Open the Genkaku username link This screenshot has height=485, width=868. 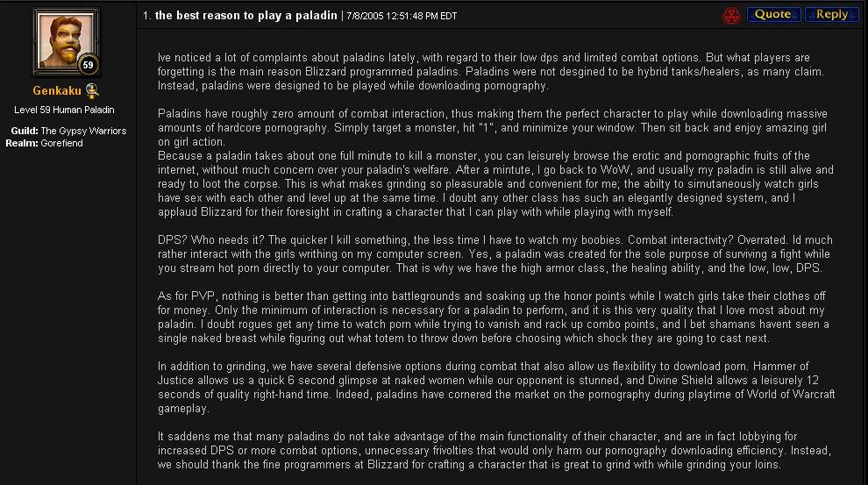(x=57, y=91)
